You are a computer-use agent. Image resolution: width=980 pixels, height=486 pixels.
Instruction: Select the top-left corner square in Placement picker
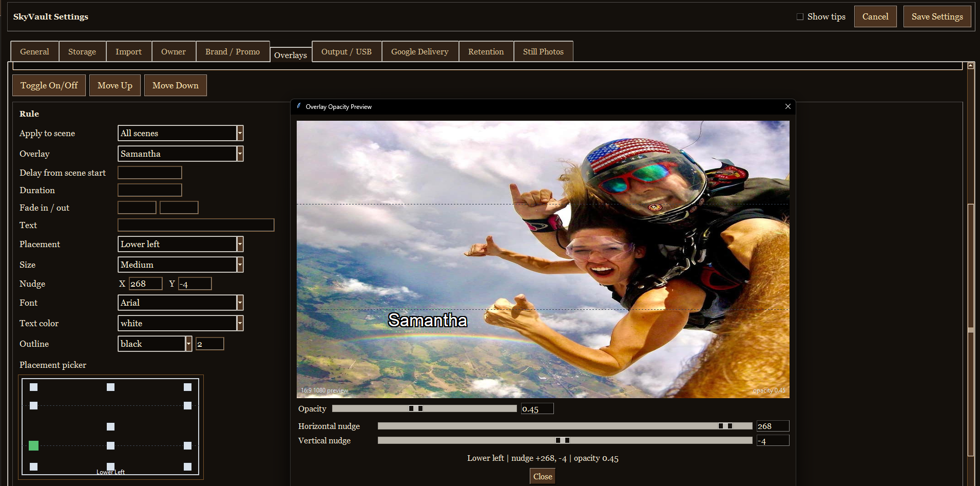[33, 387]
